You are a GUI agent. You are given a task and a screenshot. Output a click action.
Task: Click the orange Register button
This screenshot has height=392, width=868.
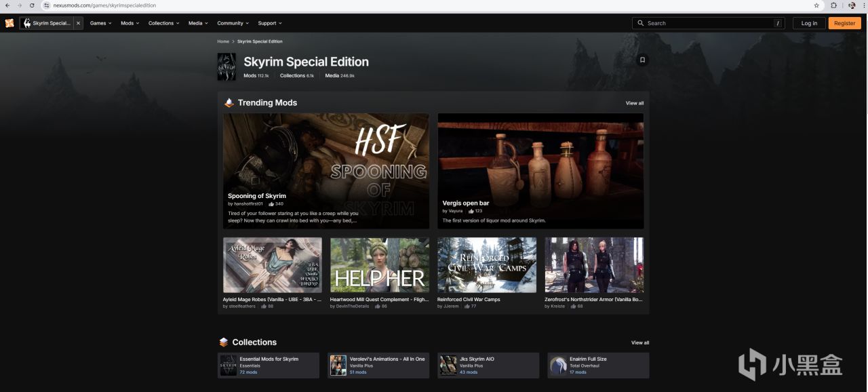click(x=844, y=23)
